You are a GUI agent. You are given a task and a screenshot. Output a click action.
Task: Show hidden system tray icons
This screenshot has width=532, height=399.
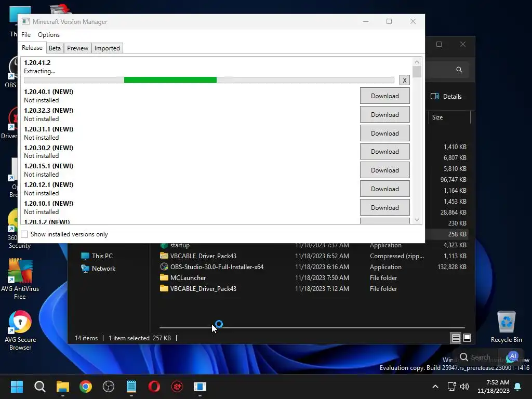coord(435,387)
